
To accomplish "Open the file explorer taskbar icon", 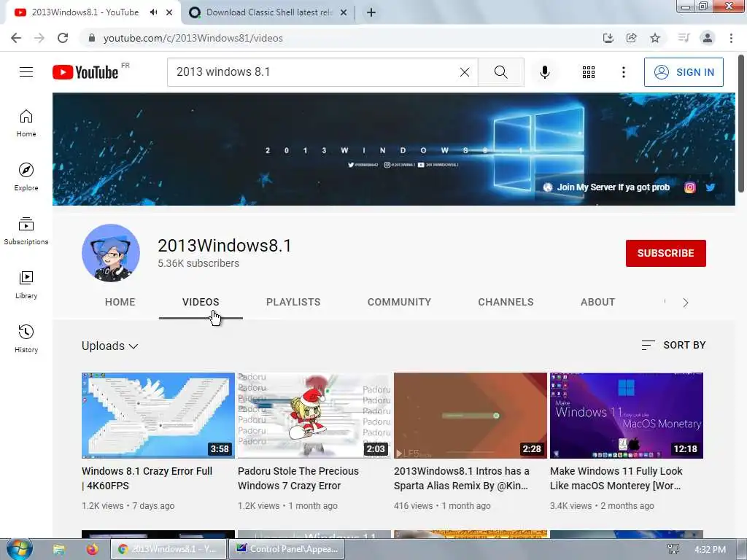I will point(58,550).
